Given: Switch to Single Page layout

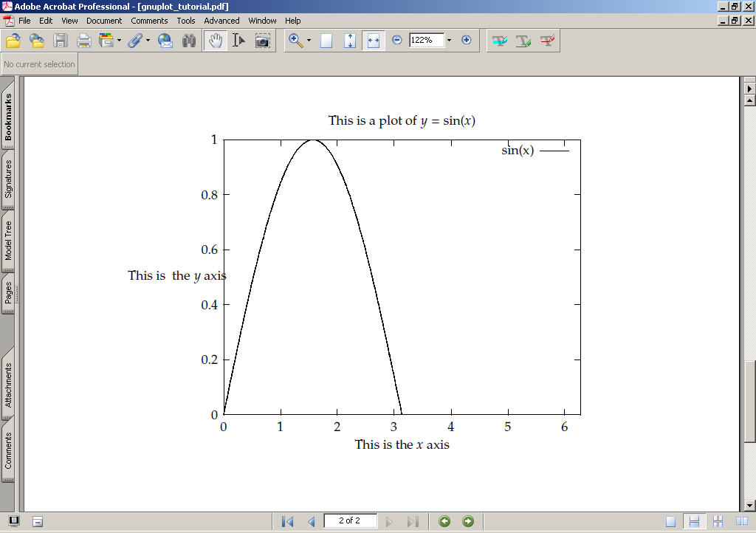Looking at the screenshot, I should tap(670, 521).
